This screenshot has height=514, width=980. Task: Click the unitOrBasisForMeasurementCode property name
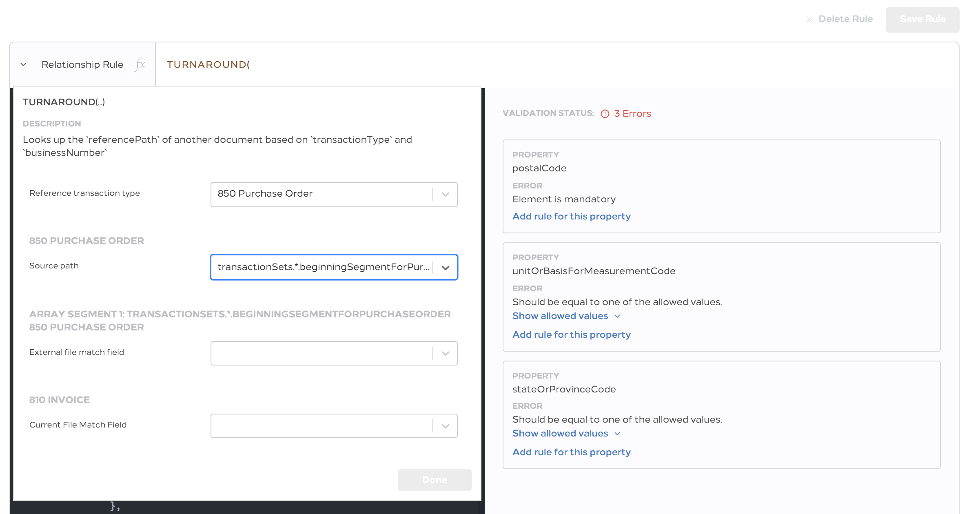(x=594, y=271)
